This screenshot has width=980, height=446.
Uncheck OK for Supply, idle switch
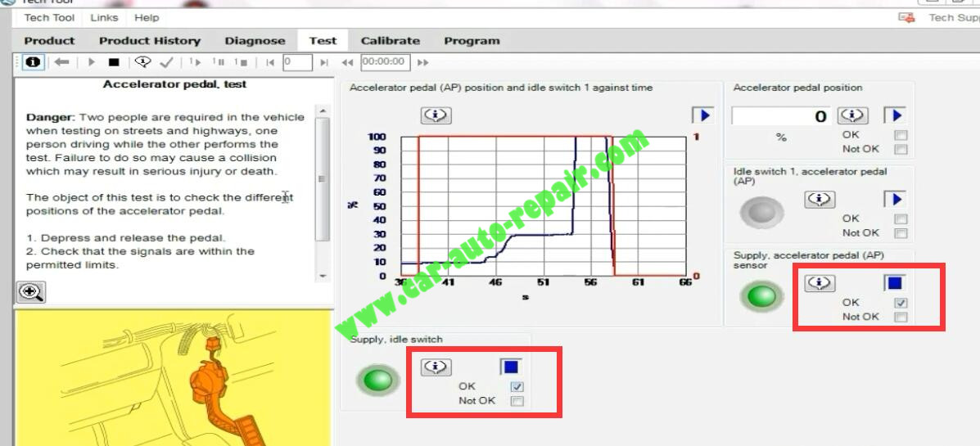tap(517, 386)
